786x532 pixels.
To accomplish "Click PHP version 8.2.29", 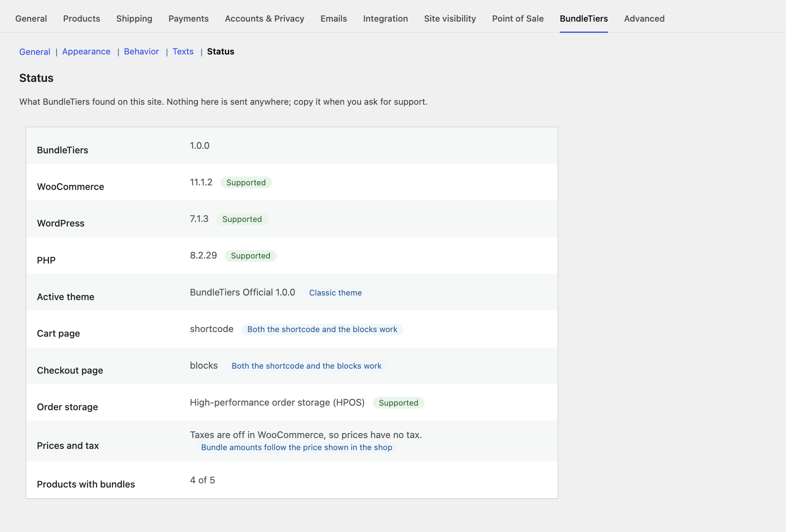I will 203,255.
